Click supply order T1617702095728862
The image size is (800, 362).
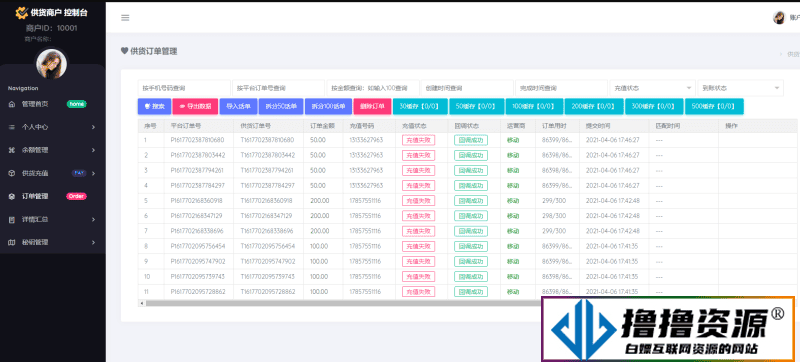tap(267, 292)
